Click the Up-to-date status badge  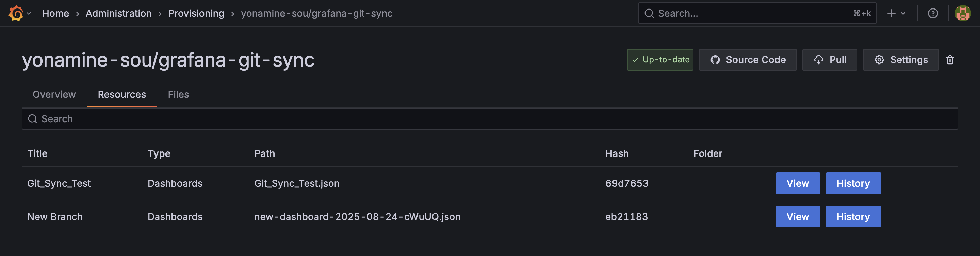point(660,60)
